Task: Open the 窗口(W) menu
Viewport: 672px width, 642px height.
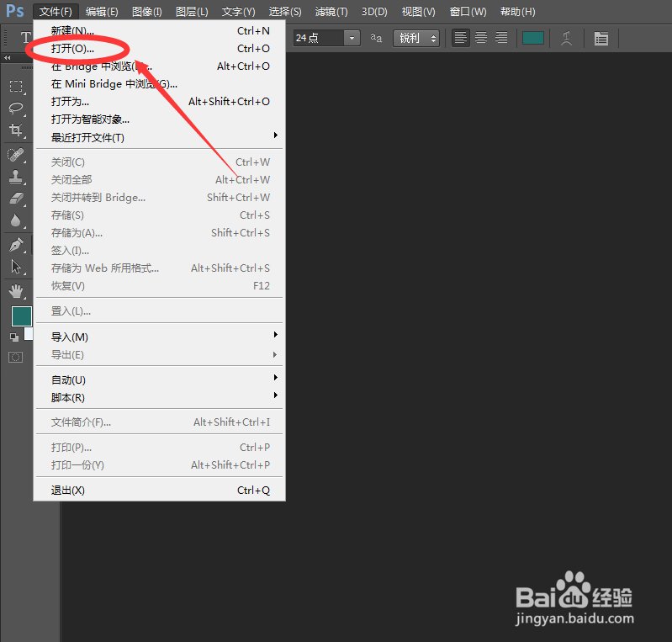Action: coord(468,12)
